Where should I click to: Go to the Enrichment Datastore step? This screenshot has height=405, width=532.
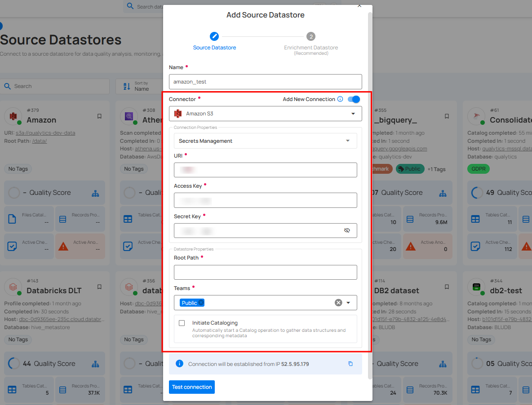(311, 36)
